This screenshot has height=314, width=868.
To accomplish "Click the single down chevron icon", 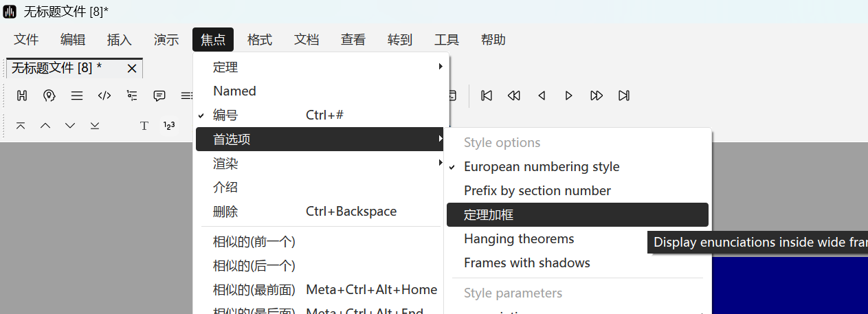I will [x=70, y=126].
